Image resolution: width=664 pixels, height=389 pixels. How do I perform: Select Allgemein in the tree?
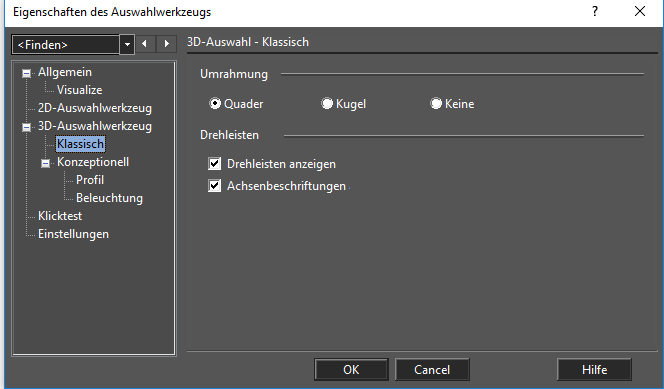(x=65, y=72)
